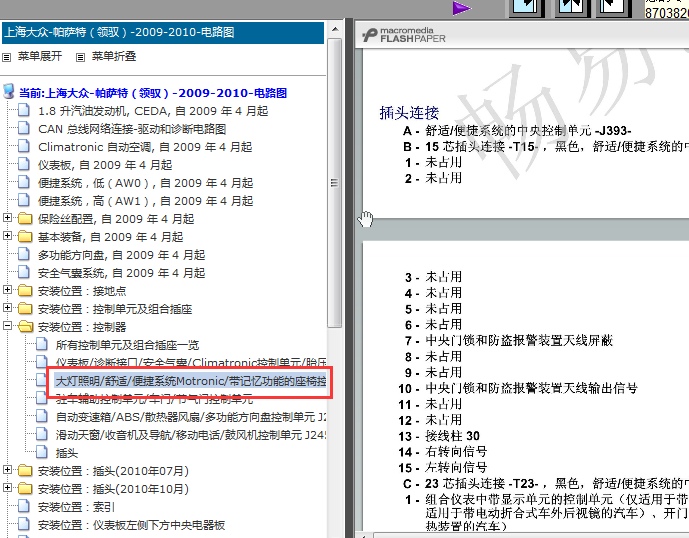Click the 菜单展开 link
689x538 pixels.
coord(40,56)
